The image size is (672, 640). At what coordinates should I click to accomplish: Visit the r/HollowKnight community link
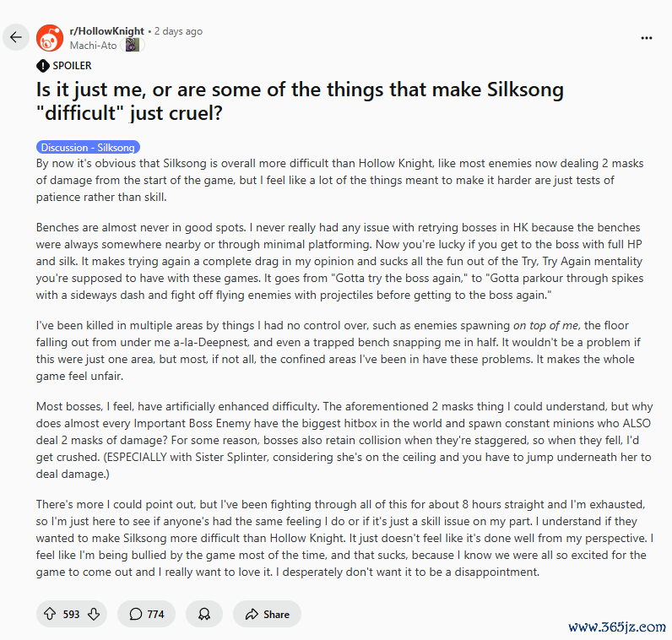click(106, 31)
